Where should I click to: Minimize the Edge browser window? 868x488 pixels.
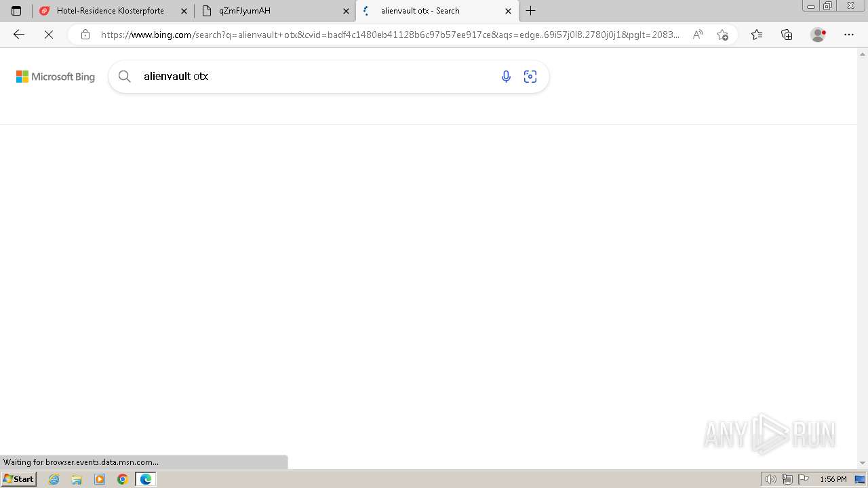[x=810, y=5]
